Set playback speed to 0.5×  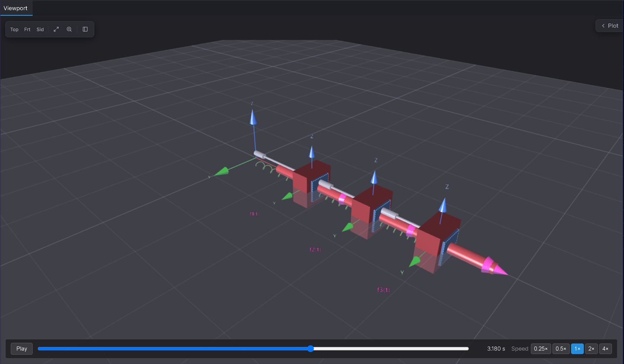(x=561, y=348)
